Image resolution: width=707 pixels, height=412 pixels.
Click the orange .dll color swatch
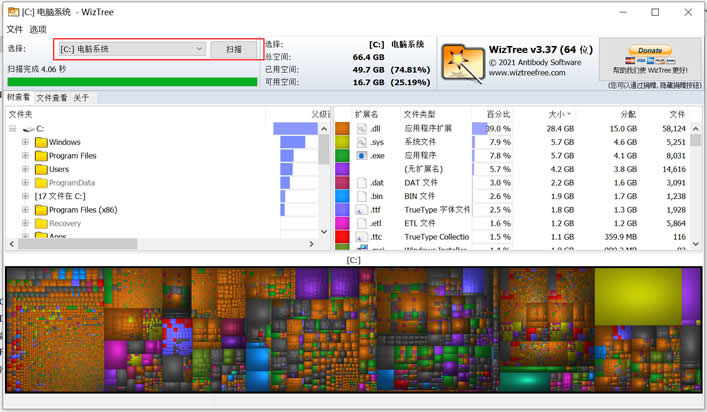click(x=342, y=129)
